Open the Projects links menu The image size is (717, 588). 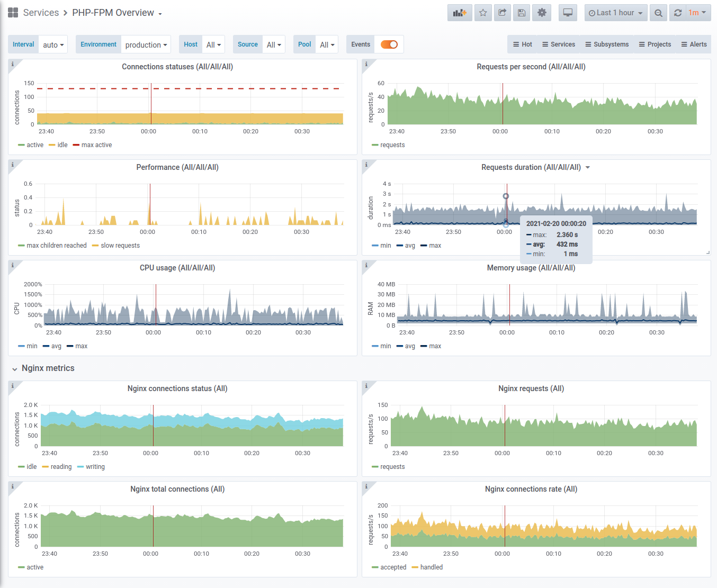coord(655,44)
